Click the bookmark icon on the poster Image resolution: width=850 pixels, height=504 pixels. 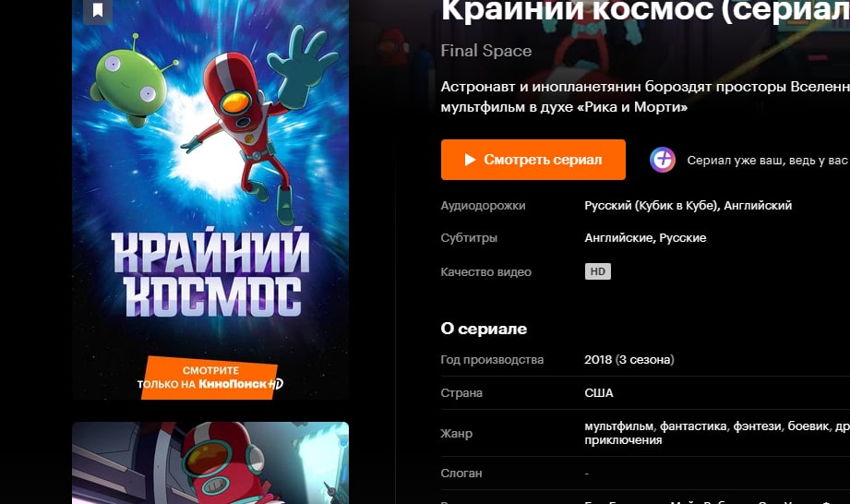pyautogui.click(x=98, y=10)
